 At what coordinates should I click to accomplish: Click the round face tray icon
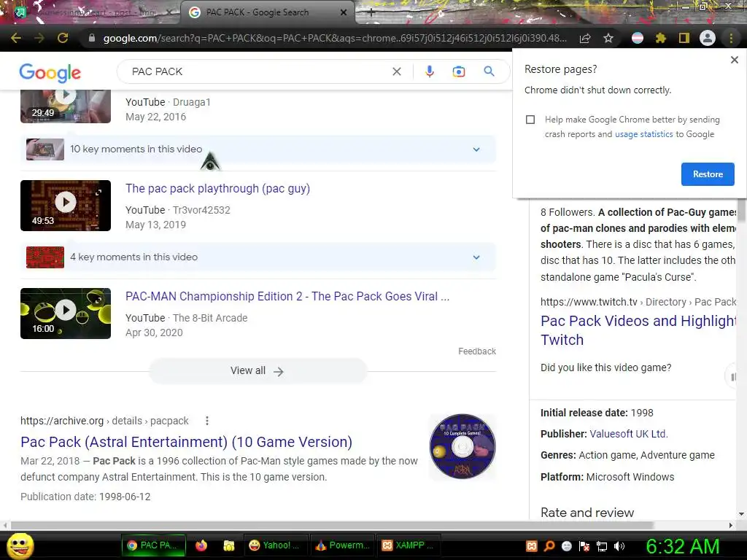[566, 546]
